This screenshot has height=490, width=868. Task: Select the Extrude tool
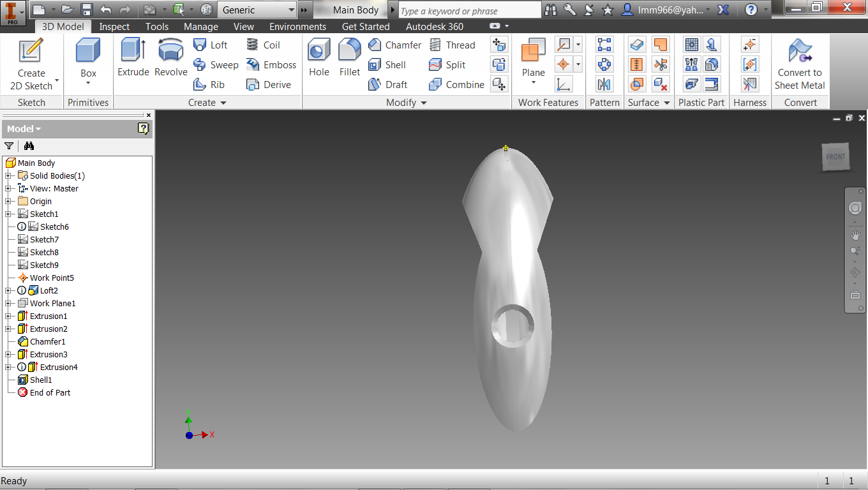(x=133, y=57)
